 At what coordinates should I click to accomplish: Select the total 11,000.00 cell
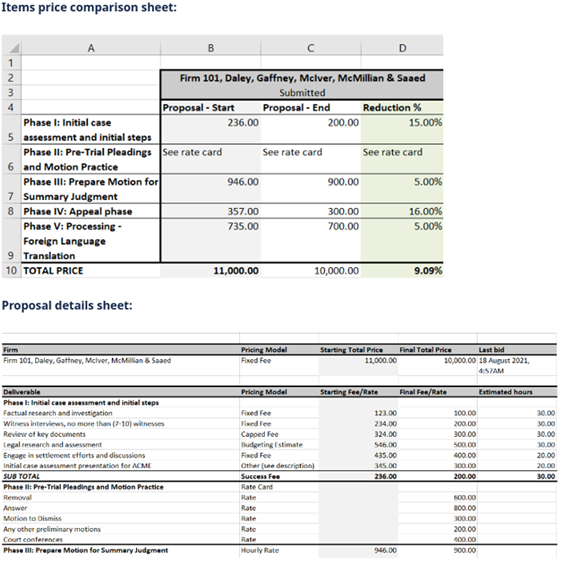click(x=210, y=271)
